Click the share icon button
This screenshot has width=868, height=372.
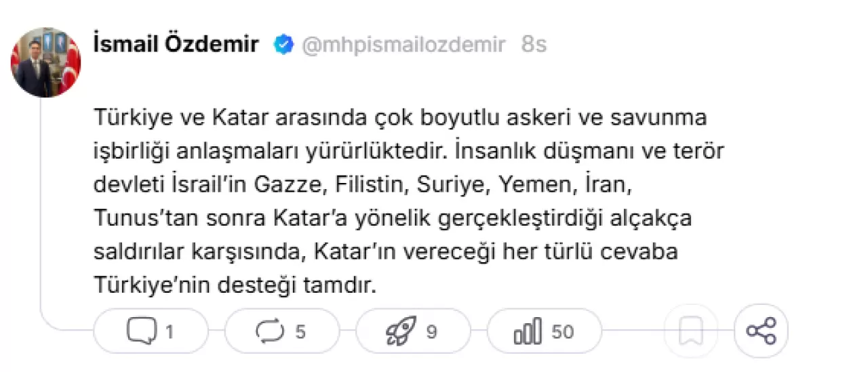click(x=761, y=331)
